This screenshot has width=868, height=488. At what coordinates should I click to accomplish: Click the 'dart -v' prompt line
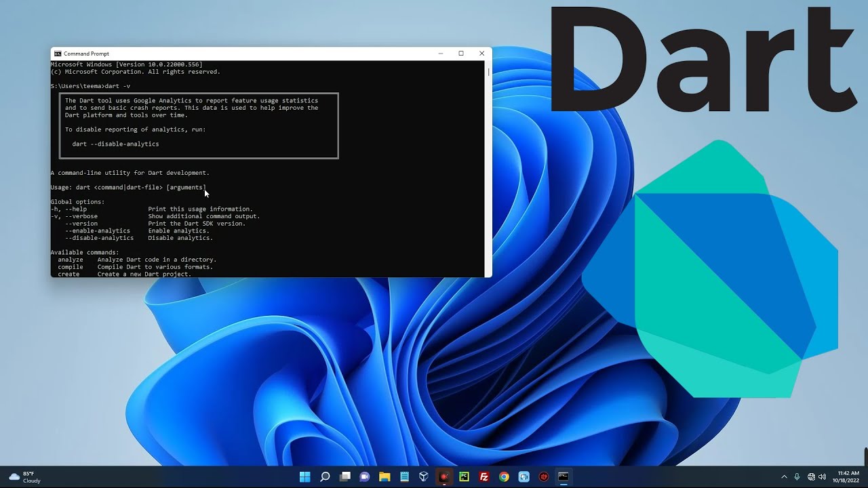90,86
